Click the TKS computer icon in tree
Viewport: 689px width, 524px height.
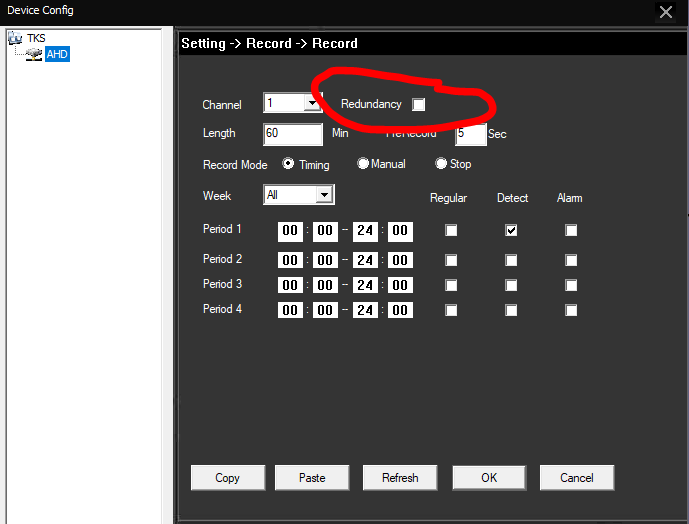16,38
